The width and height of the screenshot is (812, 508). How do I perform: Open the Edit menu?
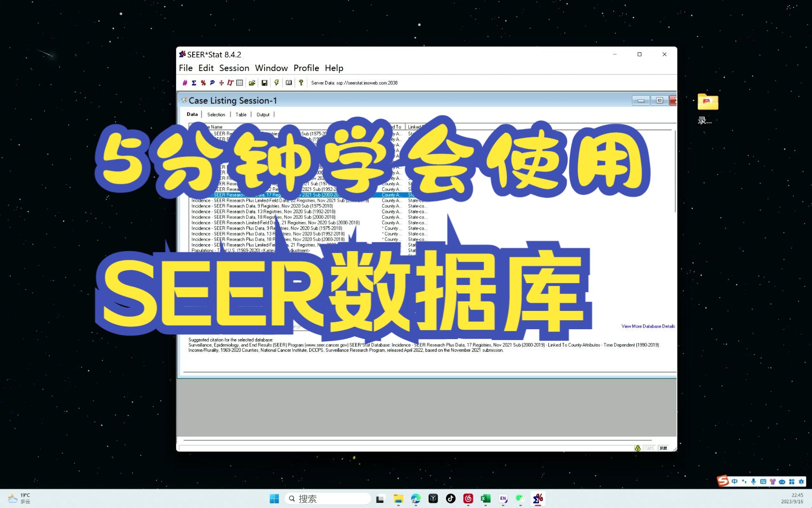[206, 68]
